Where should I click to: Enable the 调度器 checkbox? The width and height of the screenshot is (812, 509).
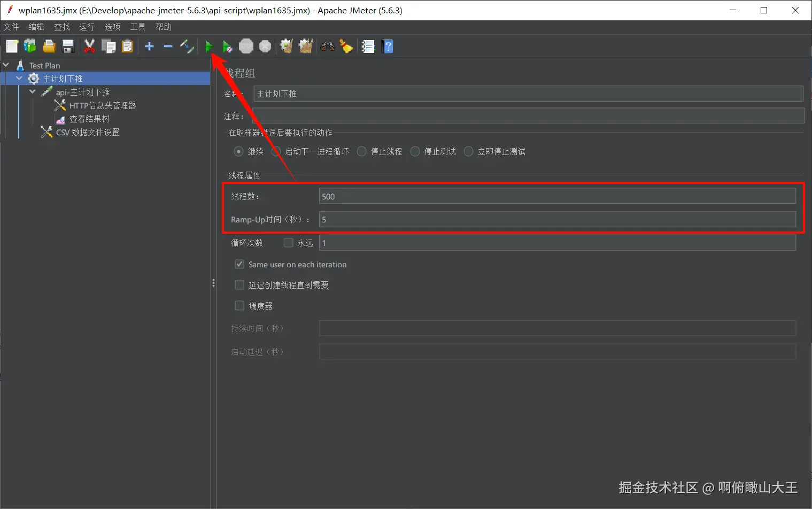coord(239,306)
